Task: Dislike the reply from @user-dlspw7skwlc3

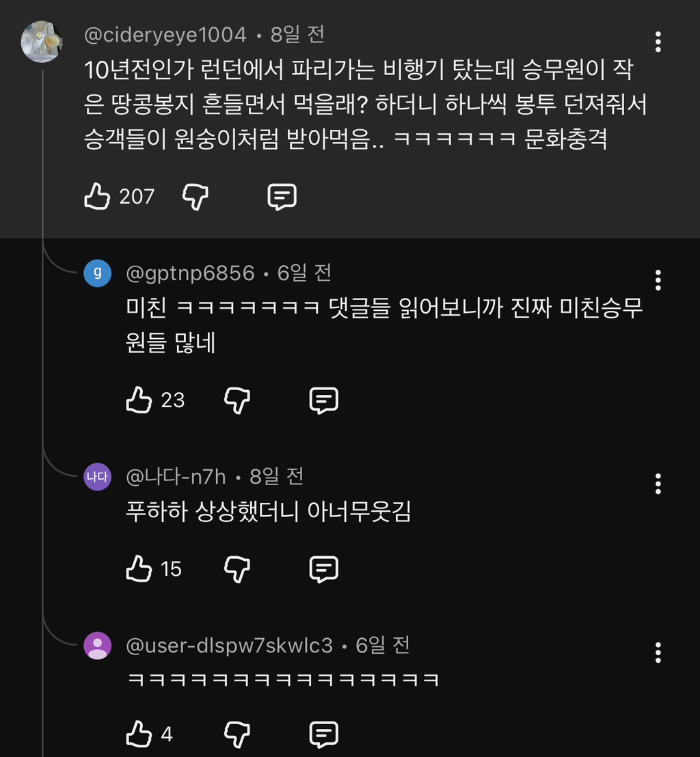Action: pos(237,734)
